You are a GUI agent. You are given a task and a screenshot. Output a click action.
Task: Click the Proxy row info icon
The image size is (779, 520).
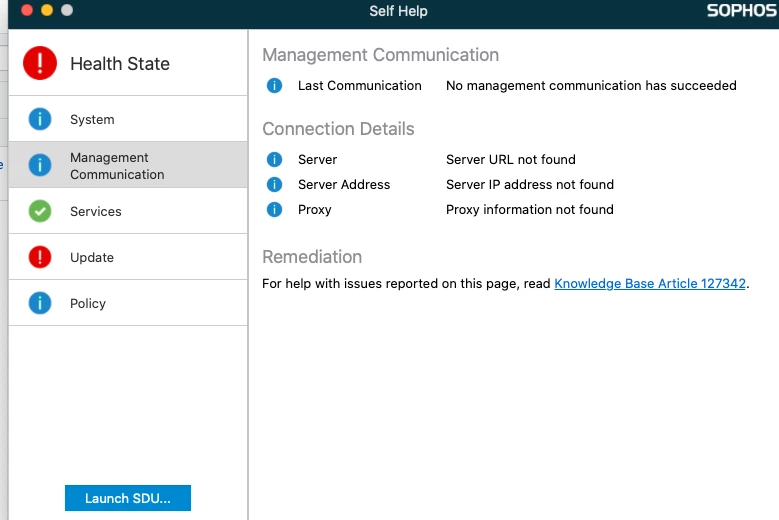[275, 210]
